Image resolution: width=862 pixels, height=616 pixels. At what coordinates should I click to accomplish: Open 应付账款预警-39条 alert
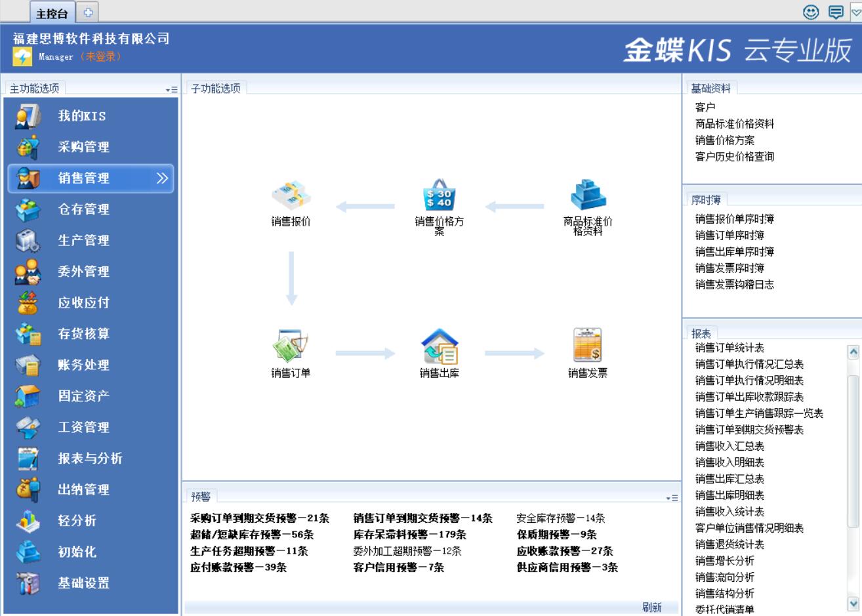pos(239,567)
